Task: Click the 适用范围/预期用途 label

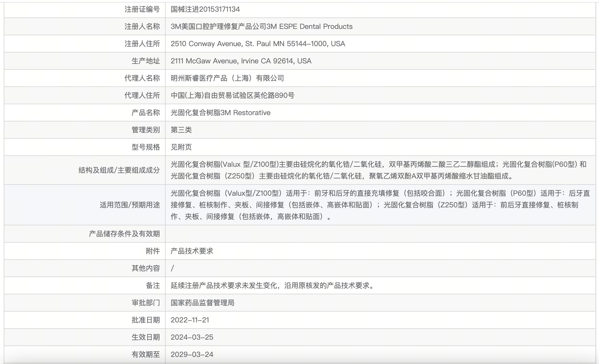Action: click(130, 205)
